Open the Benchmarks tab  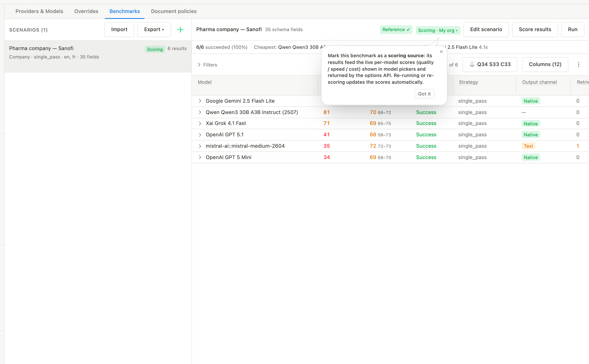(x=124, y=11)
